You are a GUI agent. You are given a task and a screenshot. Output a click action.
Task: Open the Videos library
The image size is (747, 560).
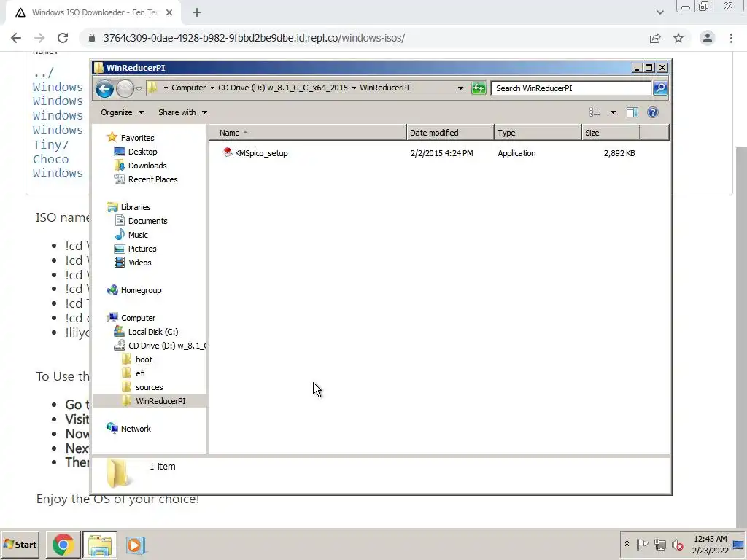[x=139, y=262]
